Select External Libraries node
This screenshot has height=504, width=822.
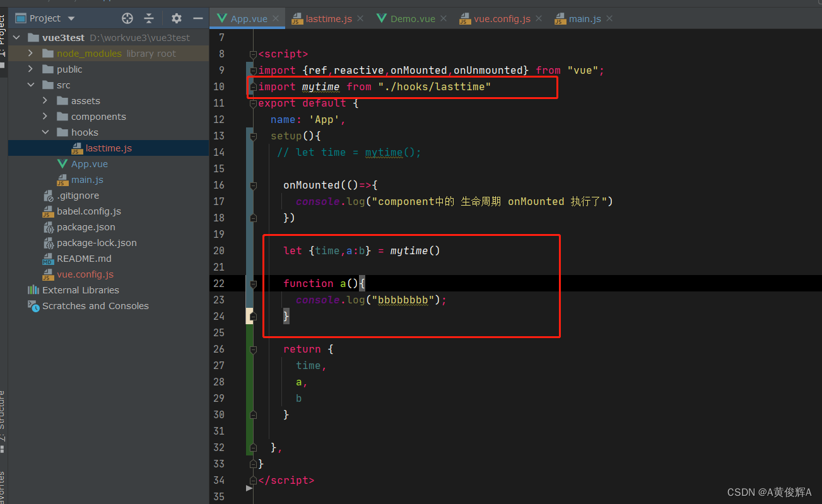click(80, 290)
